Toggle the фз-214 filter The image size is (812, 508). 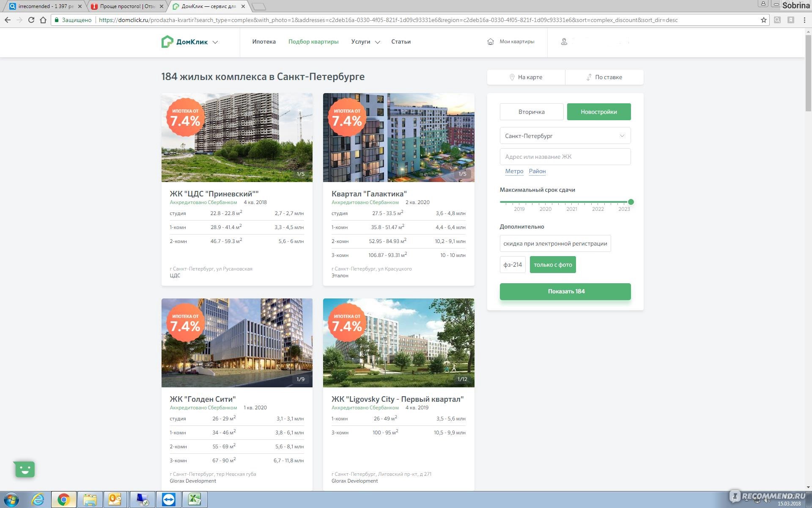[513, 265]
